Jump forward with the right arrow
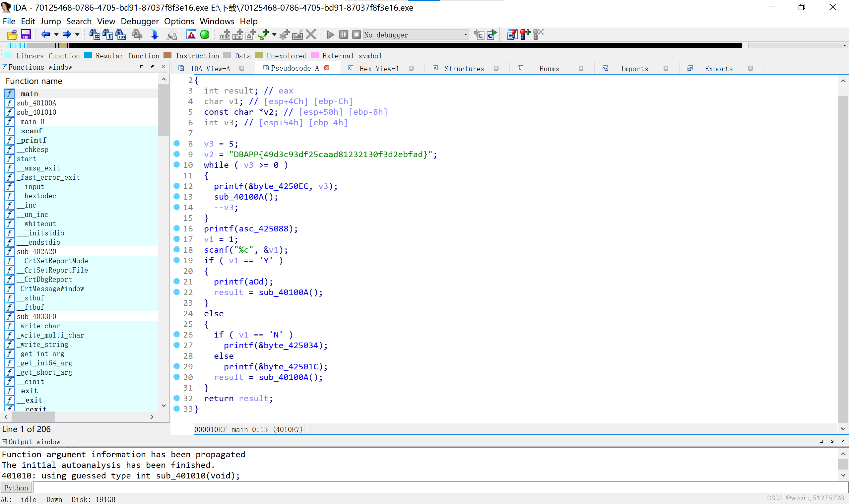The image size is (849, 504). coord(67,34)
